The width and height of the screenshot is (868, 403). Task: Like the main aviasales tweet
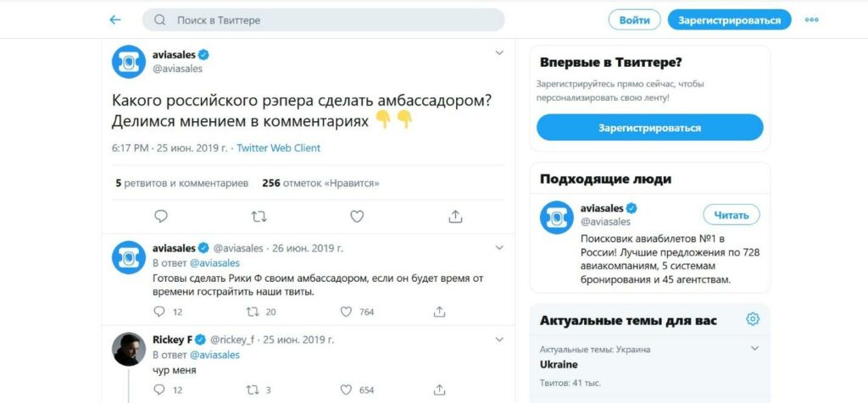(357, 217)
